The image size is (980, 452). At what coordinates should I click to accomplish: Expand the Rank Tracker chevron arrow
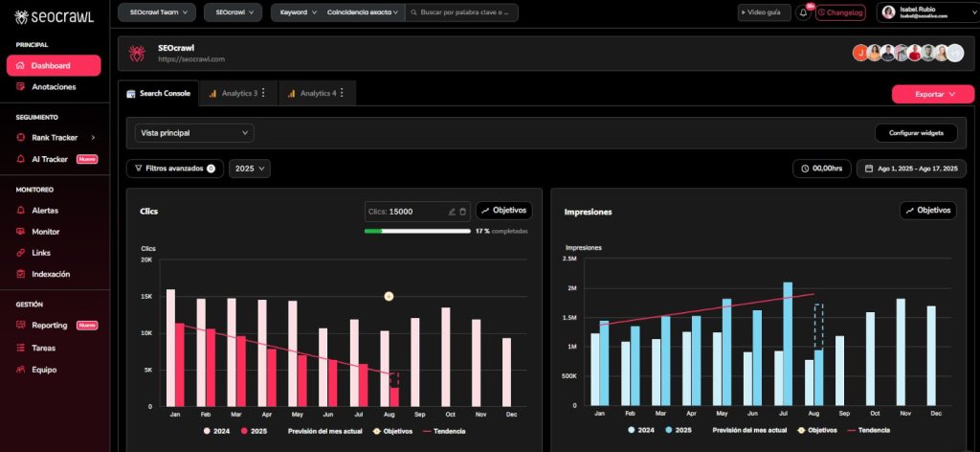point(93,138)
